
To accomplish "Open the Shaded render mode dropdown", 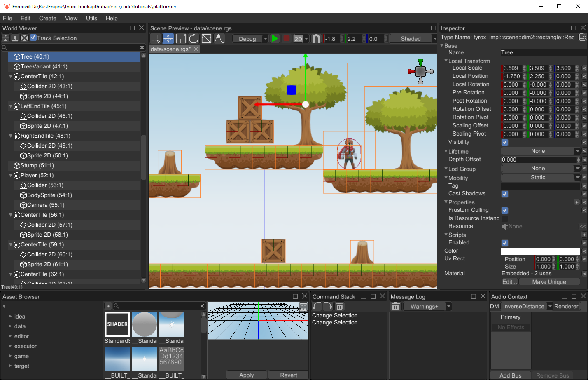I will (x=413, y=38).
